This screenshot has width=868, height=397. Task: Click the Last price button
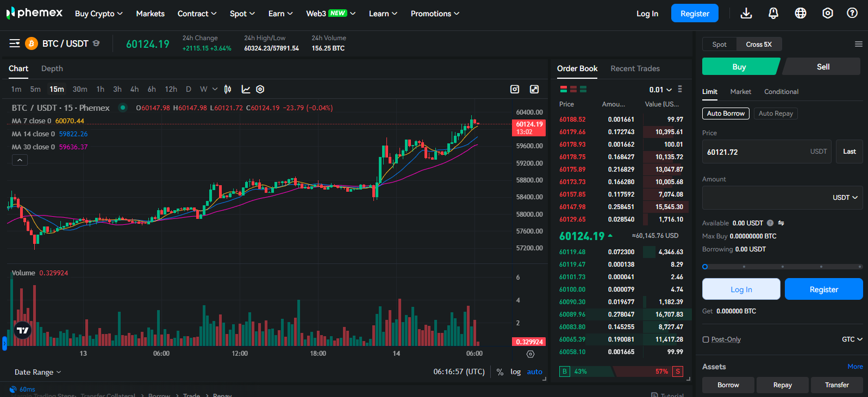(850, 152)
